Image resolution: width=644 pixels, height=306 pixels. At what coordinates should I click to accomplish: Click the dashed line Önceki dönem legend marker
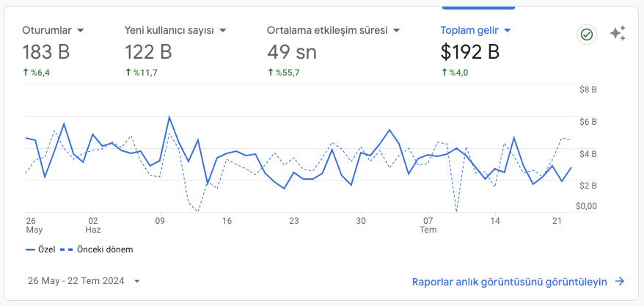66,249
